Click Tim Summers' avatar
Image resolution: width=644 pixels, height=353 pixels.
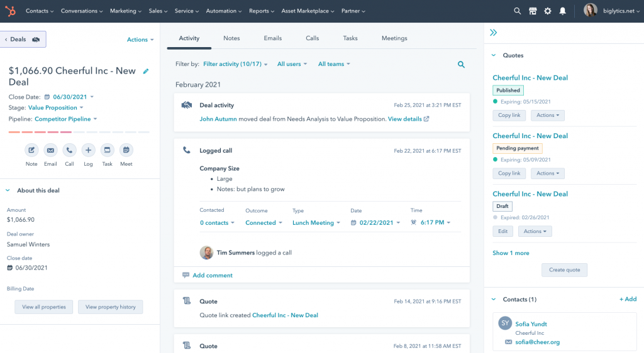pyautogui.click(x=206, y=253)
